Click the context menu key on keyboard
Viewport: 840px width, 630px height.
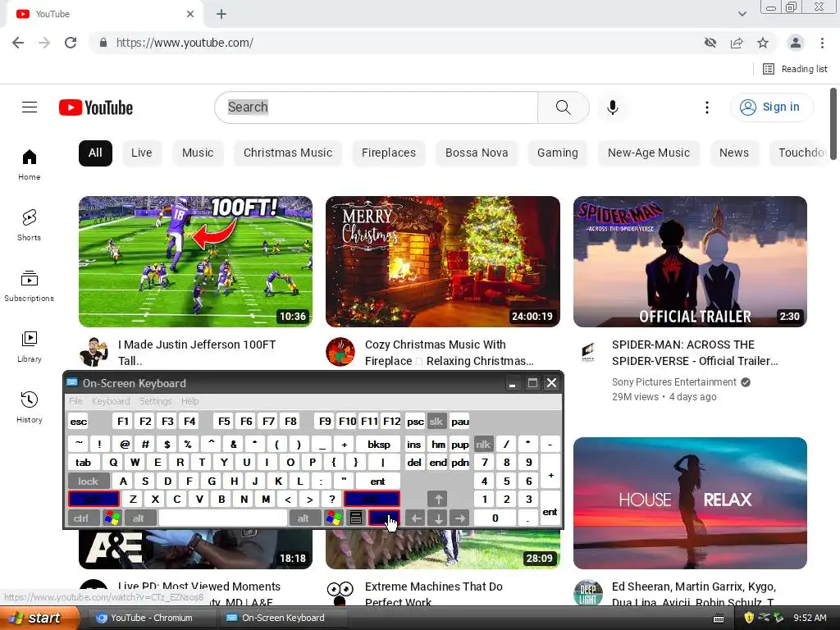[x=356, y=518]
